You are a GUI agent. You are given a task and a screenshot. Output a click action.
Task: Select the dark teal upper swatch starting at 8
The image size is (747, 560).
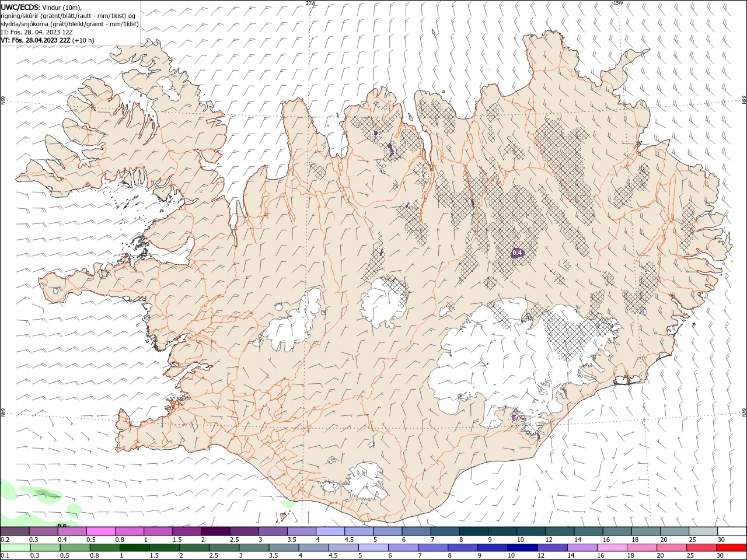click(473, 531)
